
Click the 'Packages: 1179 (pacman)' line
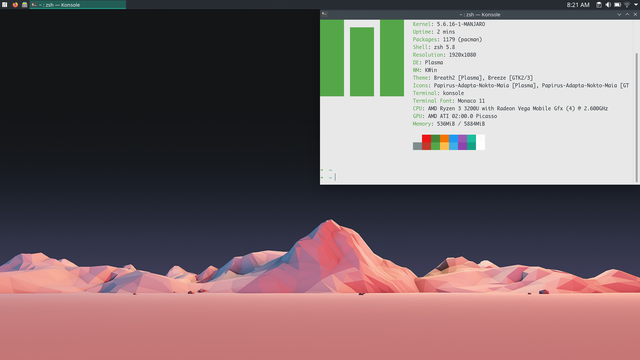[x=447, y=40]
